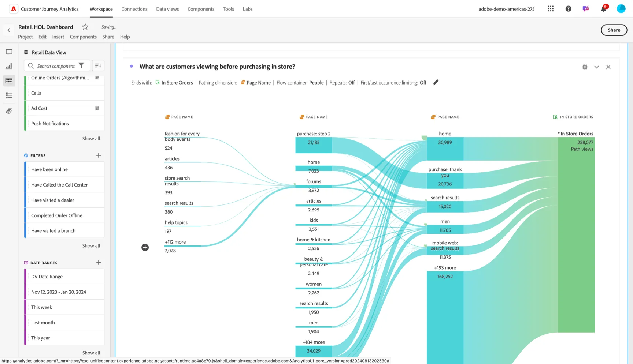Viewport: 633px width, 364px height.
Task: Open the Labs tab
Action: [248, 9]
